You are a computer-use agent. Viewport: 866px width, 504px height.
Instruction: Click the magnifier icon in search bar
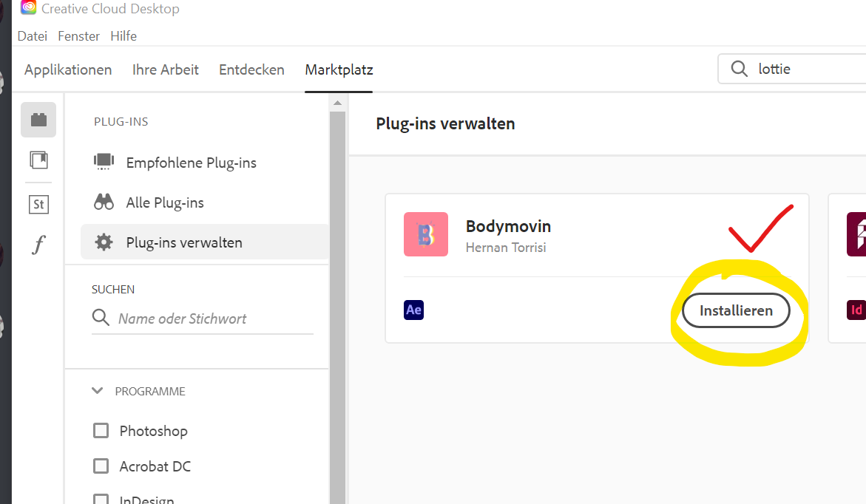[x=739, y=68]
